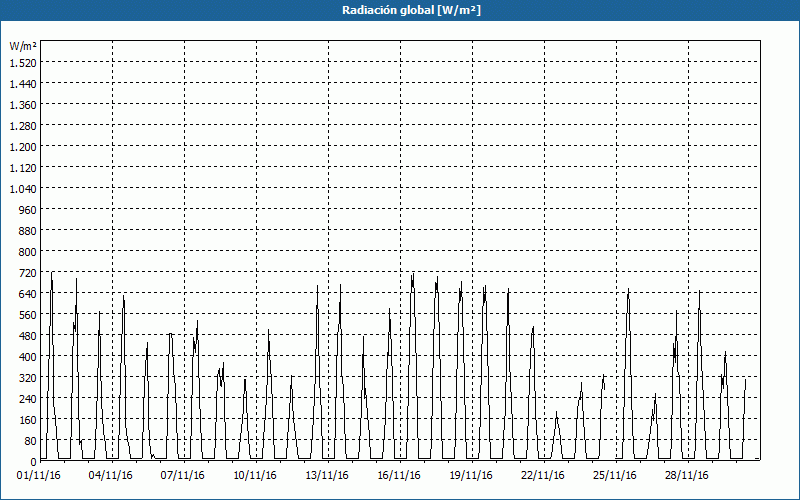Select the 01/11/16 date label
This screenshot has height=500, width=800.
coord(39,476)
